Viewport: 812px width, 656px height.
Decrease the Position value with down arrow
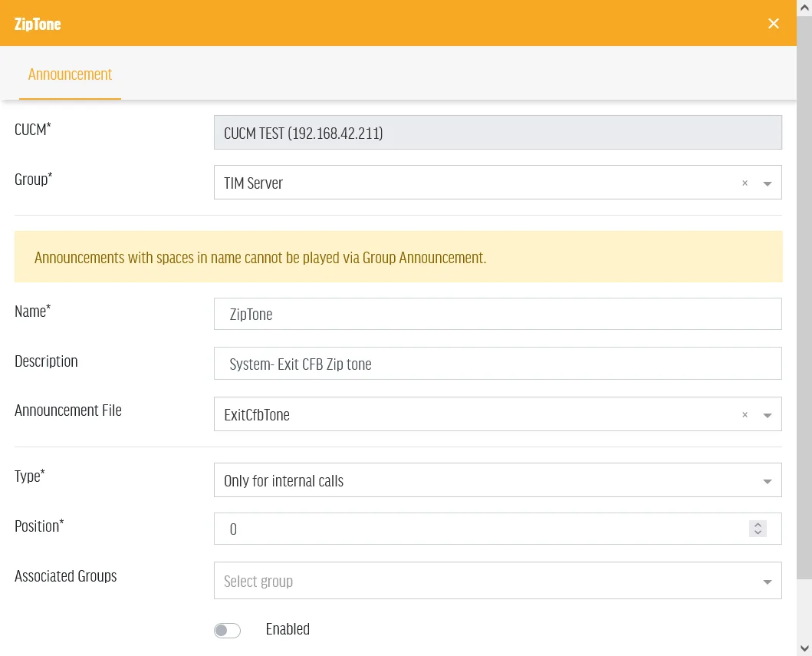758,532
